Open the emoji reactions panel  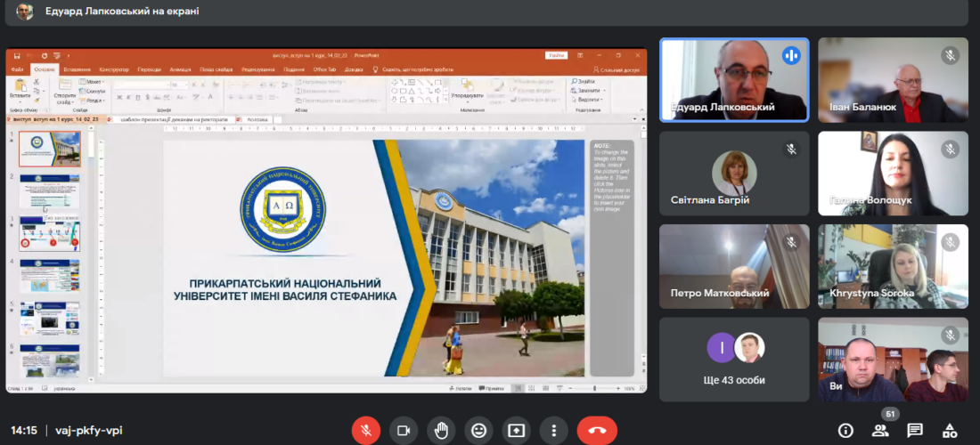[479, 430]
